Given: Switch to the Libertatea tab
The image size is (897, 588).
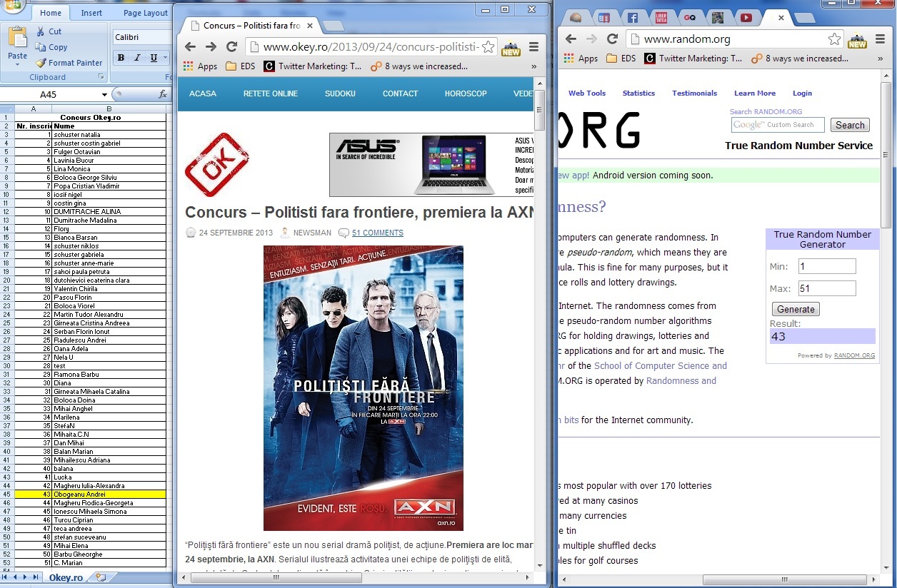Looking at the screenshot, I should pos(661,18).
